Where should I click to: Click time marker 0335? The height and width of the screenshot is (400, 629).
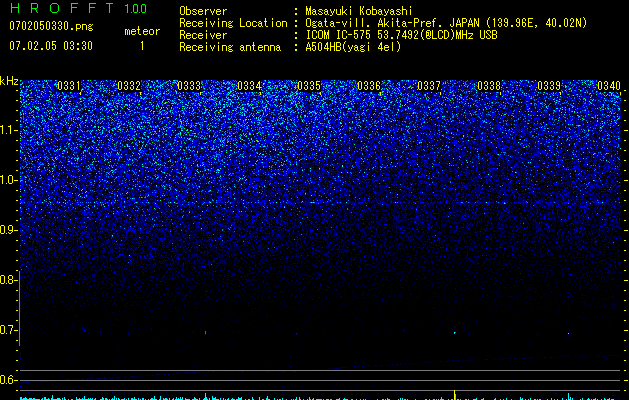pos(309,86)
